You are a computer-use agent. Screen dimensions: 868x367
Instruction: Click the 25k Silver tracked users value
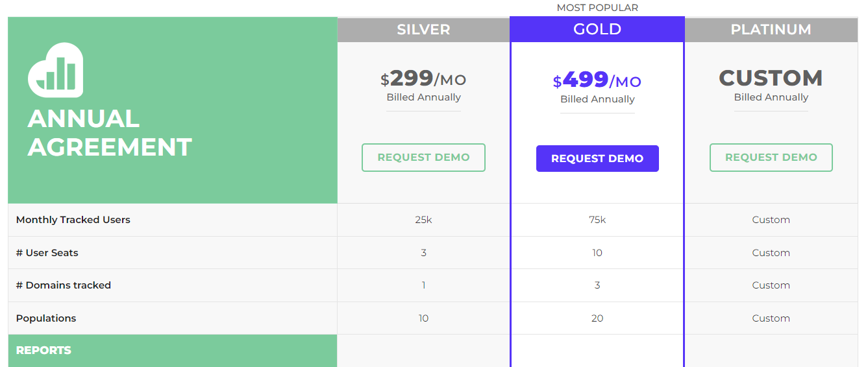(x=423, y=220)
